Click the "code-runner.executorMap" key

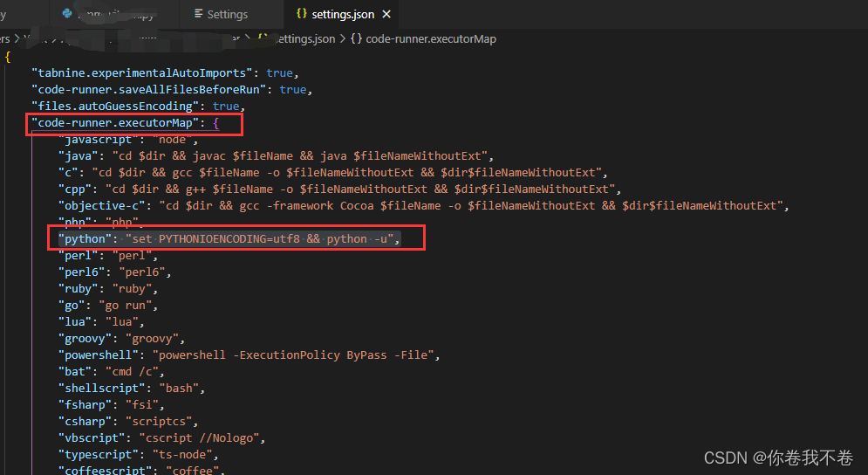tap(117, 123)
